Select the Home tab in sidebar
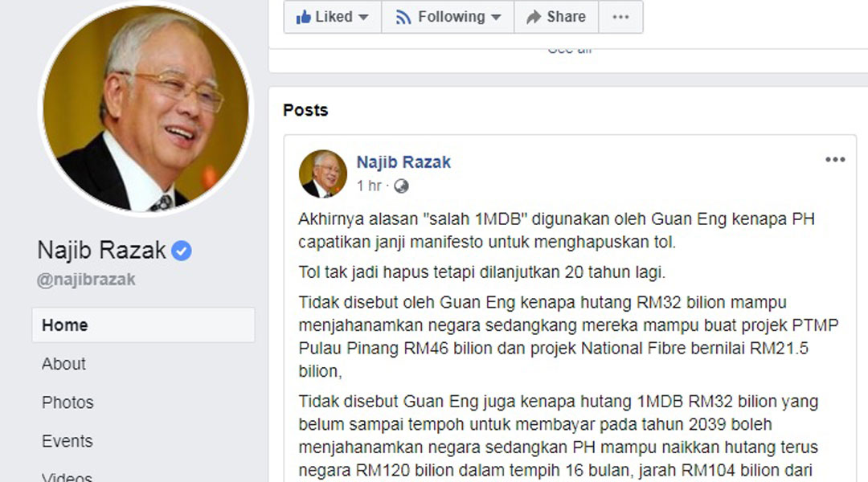 (x=143, y=325)
